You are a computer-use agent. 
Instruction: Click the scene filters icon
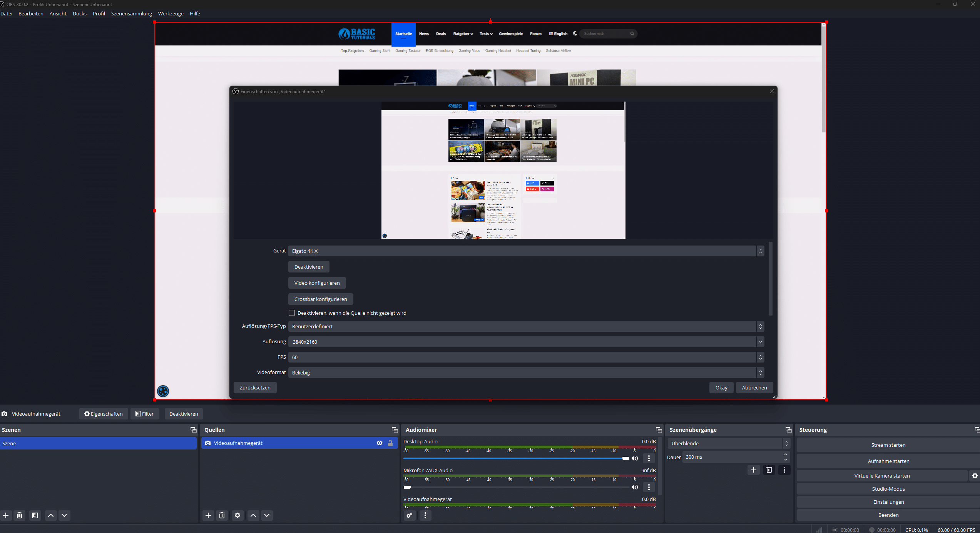pyautogui.click(x=35, y=515)
